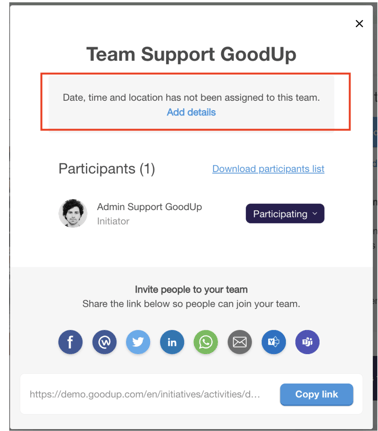Share team on LinkedIn
The image size is (378, 431).
click(172, 342)
